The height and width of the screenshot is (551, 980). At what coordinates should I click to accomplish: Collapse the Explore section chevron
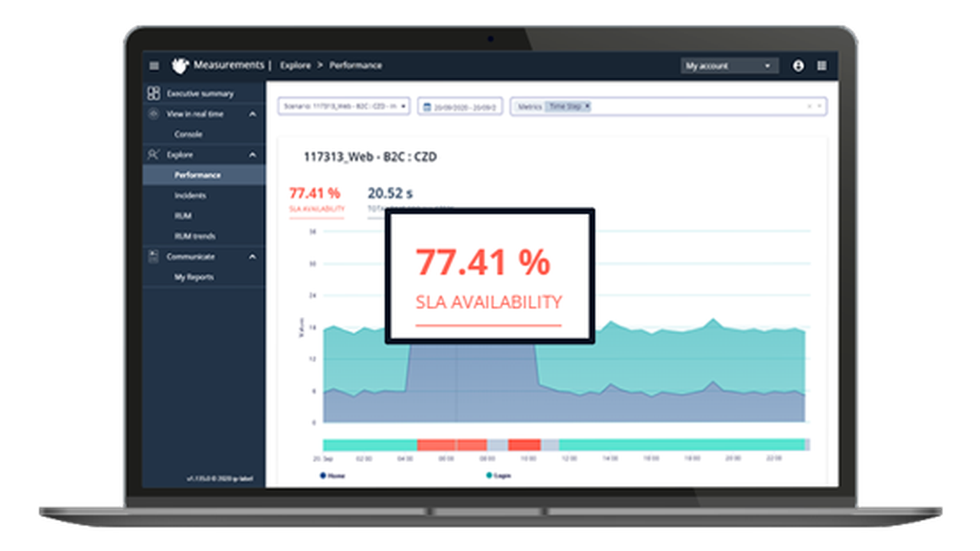pos(253,155)
